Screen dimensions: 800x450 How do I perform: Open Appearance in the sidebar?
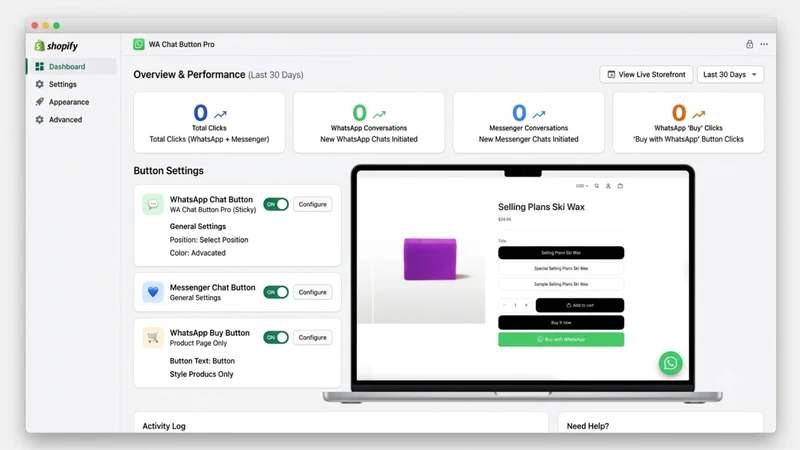click(68, 102)
